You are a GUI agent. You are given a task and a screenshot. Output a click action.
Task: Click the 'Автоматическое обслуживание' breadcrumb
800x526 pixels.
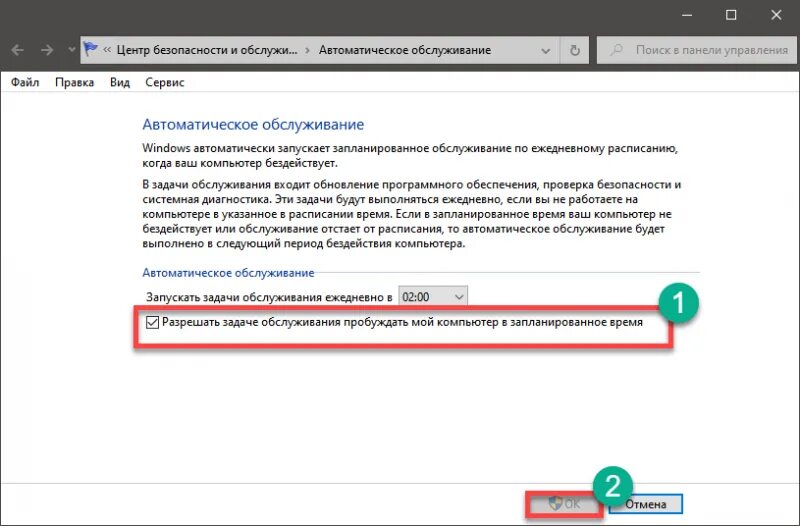[405, 50]
